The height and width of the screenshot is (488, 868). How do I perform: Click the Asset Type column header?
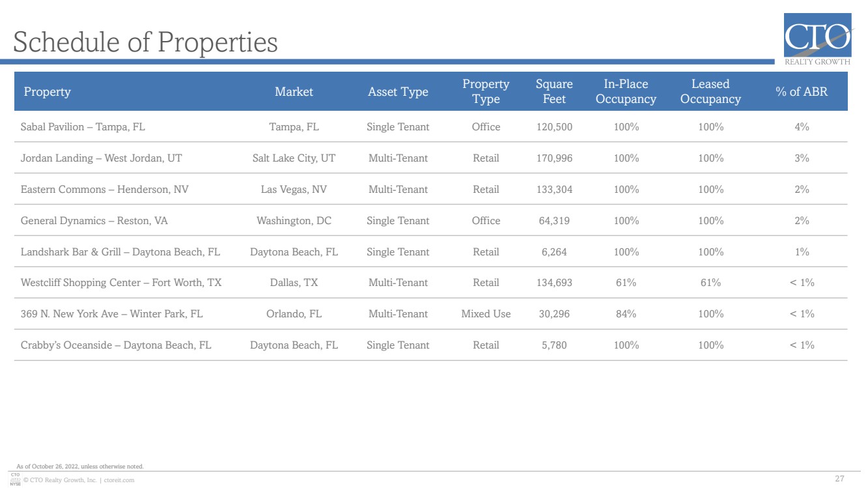click(398, 92)
